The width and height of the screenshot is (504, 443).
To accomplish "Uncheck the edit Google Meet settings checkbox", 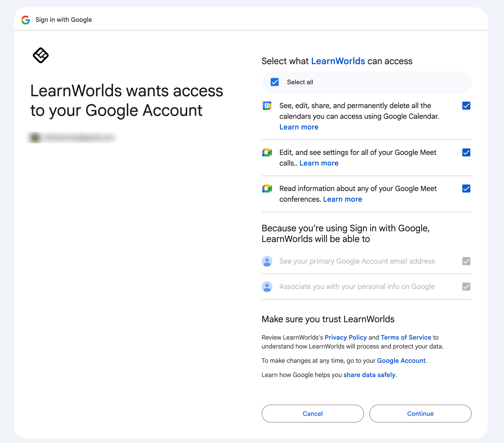I will pos(466,153).
